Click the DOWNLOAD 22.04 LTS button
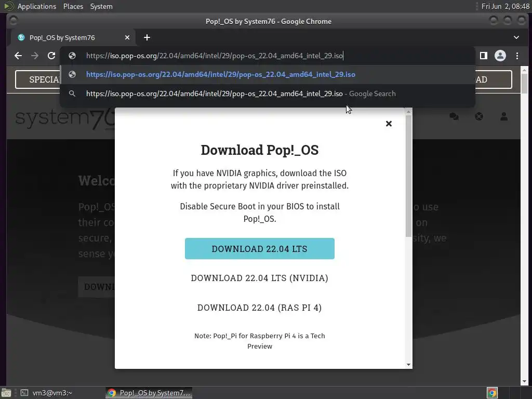The height and width of the screenshot is (399, 532). (x=260, y=248)
